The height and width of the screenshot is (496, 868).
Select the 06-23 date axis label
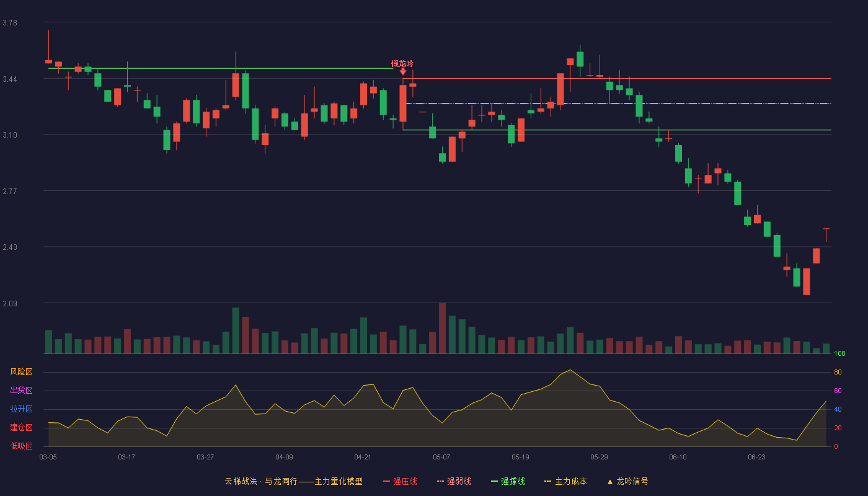pos(756,457)
